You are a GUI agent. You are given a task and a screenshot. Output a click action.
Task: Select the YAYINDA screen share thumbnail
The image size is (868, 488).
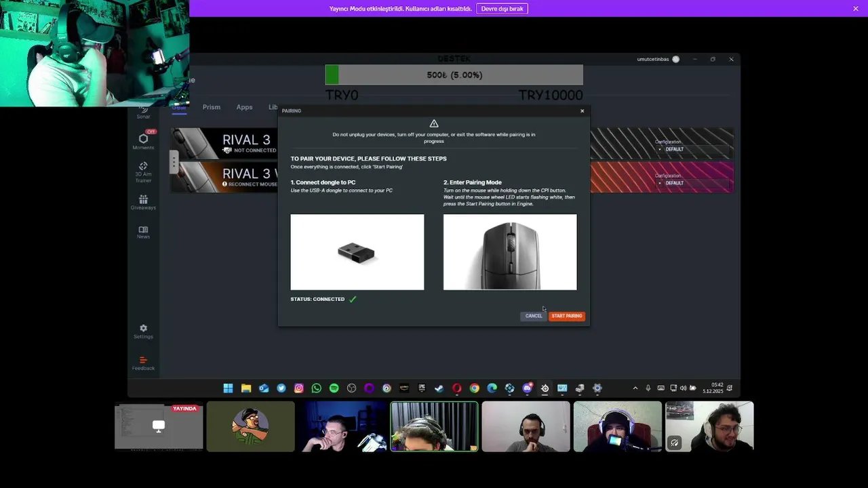click(x=159, y=426)
